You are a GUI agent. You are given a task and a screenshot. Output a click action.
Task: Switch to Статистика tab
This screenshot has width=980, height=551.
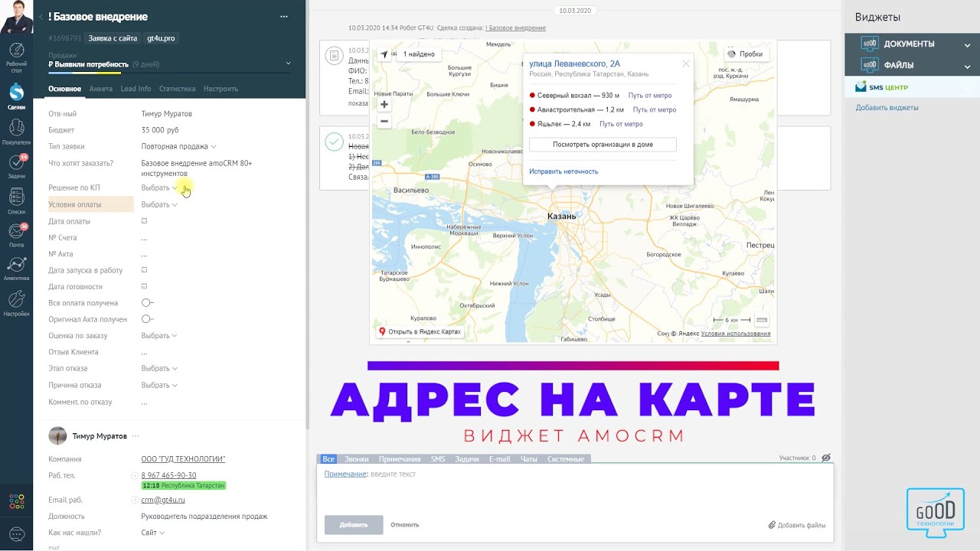tap(178, 89)
